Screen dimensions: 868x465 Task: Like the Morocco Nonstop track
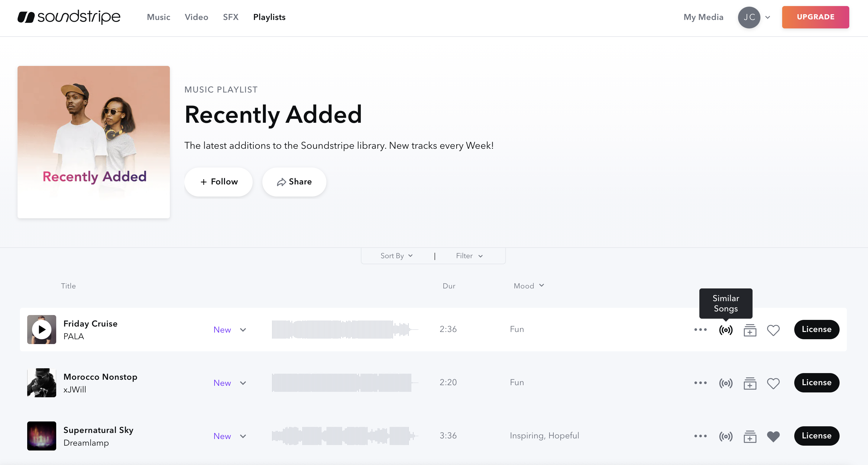pyautogui.click(x=773, y=383)
